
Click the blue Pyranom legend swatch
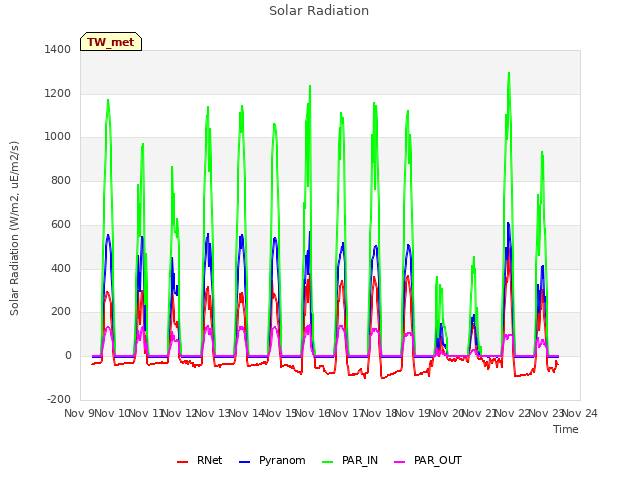click(x=244, y=462)
